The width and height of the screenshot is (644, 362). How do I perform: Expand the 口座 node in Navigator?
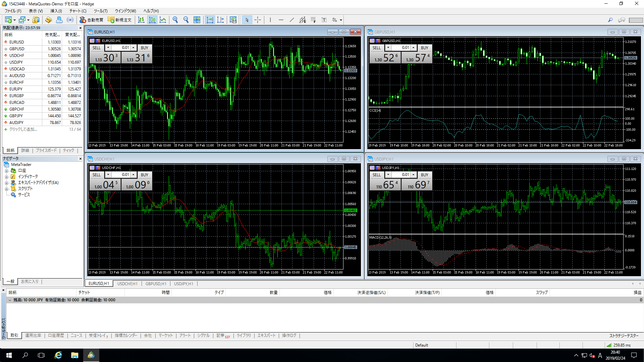click(6, 171)
